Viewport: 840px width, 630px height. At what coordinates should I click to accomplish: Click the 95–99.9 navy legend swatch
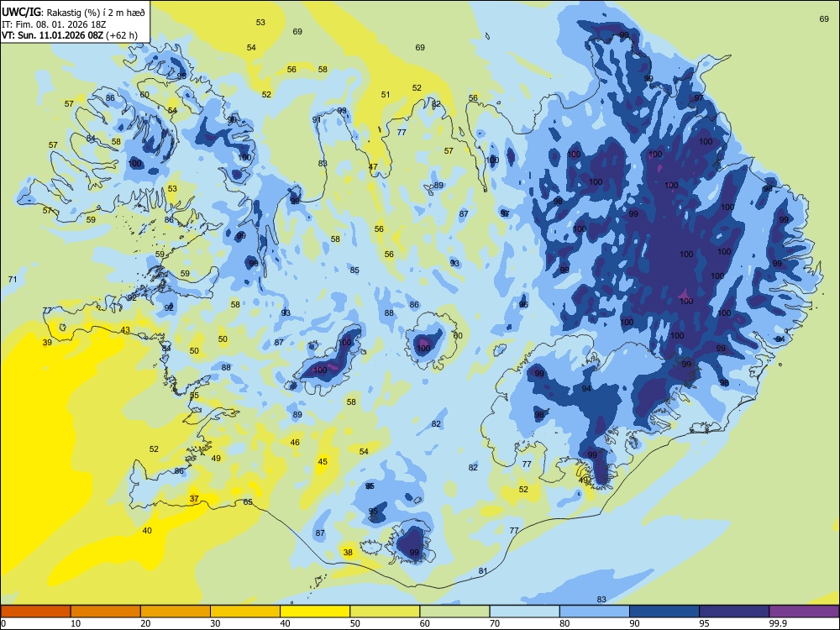[734, 612]
